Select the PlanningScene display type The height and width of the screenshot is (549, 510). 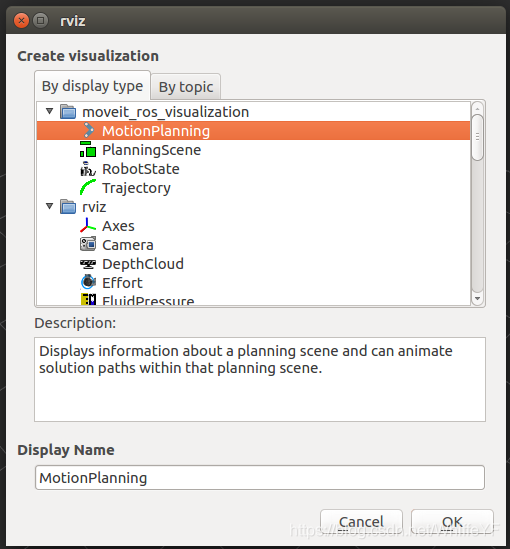click(x=152, y=150)
